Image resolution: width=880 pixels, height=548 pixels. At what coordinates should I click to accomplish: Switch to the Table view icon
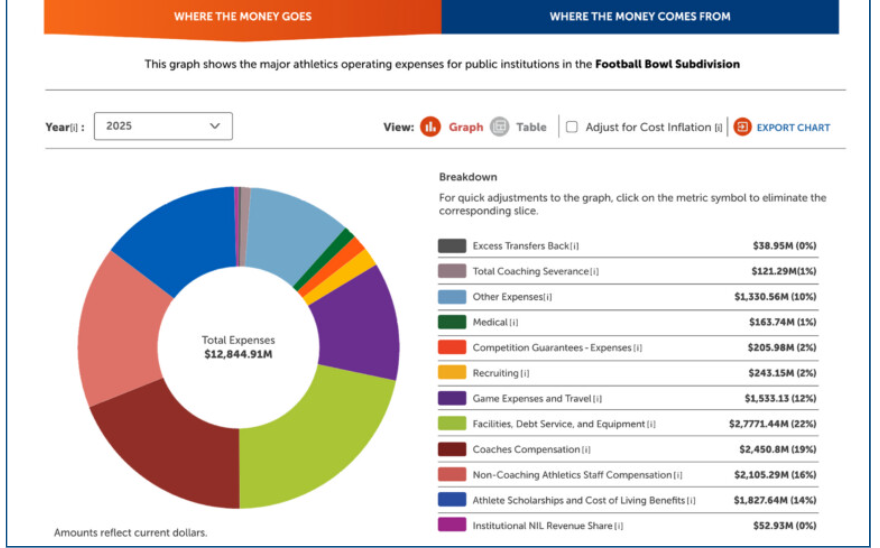499,127
